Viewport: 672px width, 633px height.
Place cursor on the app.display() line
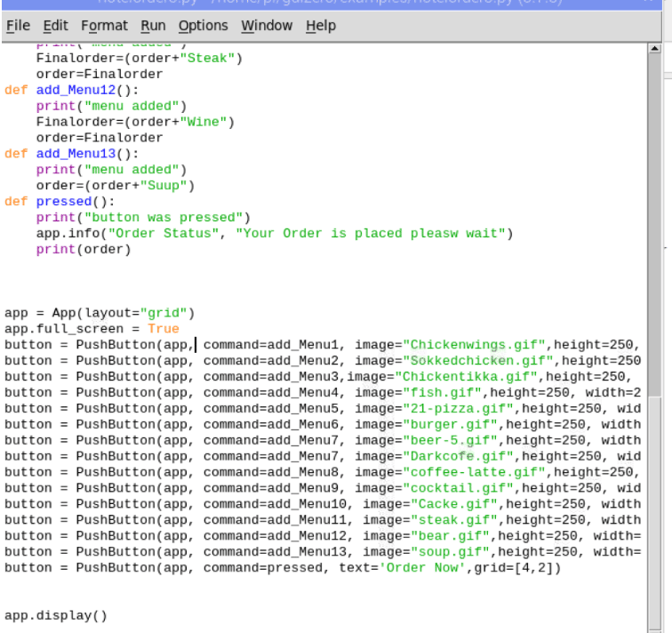pos(55,614)
